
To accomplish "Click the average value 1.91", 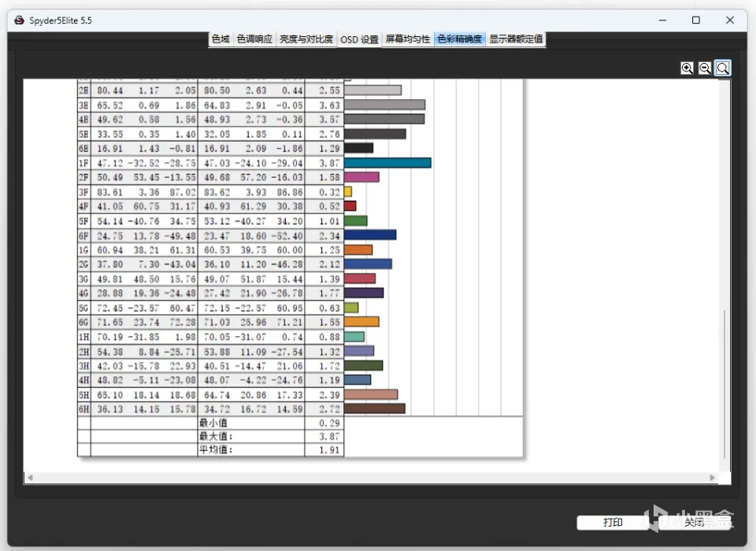I will (329, 450).
